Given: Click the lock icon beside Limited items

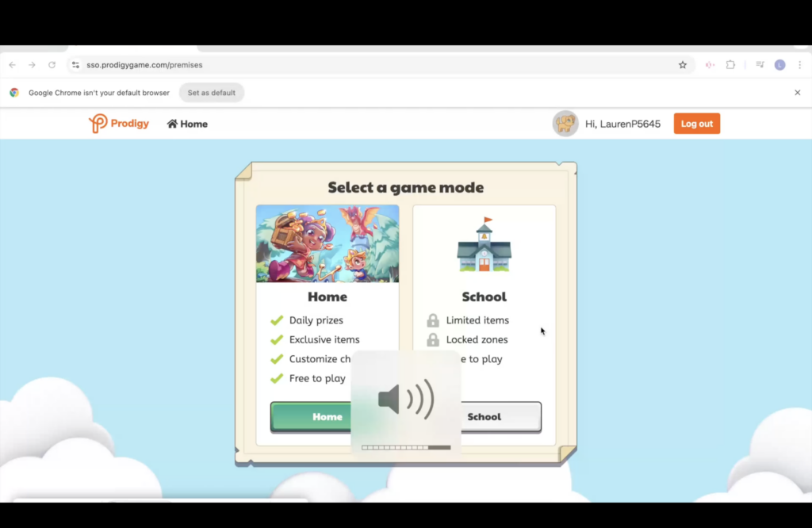Looking at the screenshot, I should click(x=433, y=320).
